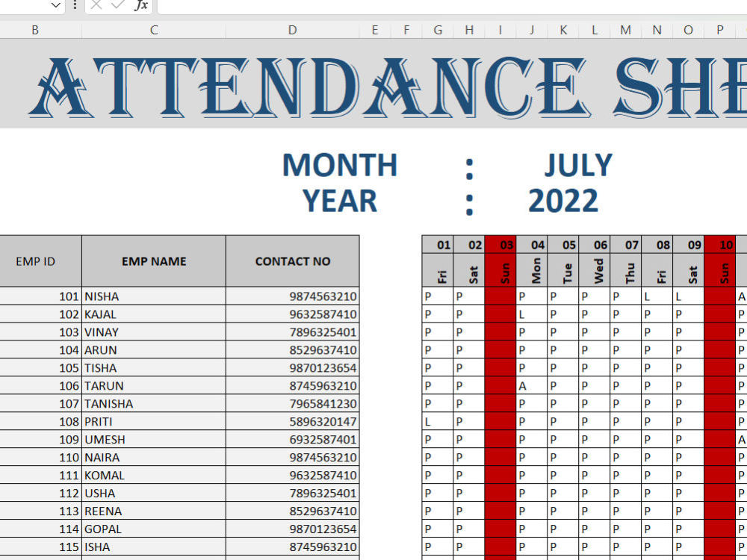The image size is (747, 560).
Task: Select column I header
Action: pyautogui.click(x=500, y=30)
